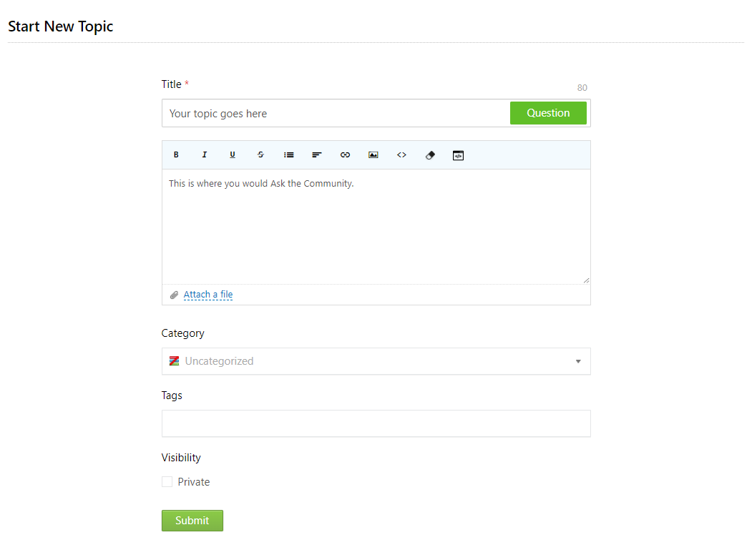
Task: Apply strikethrough formatting
Action: point(260,155)
